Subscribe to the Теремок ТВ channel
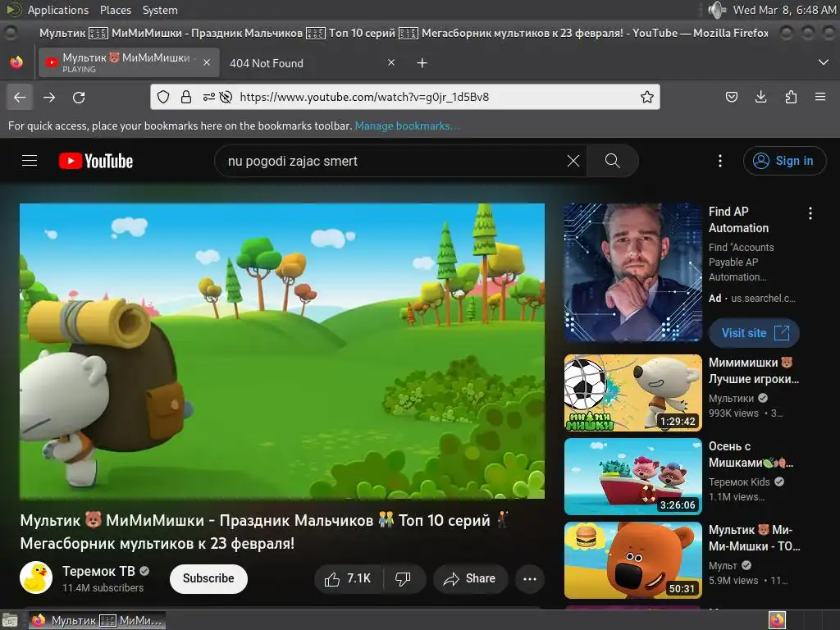 208,578
